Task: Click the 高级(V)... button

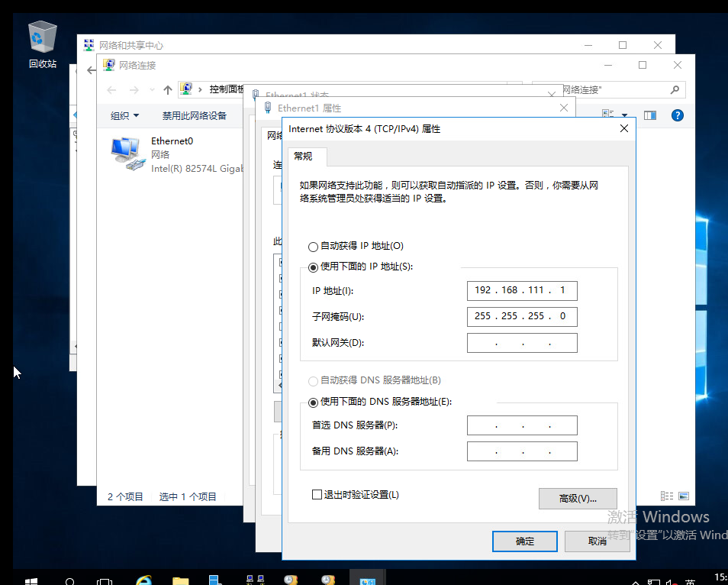Action: point(578,498)
